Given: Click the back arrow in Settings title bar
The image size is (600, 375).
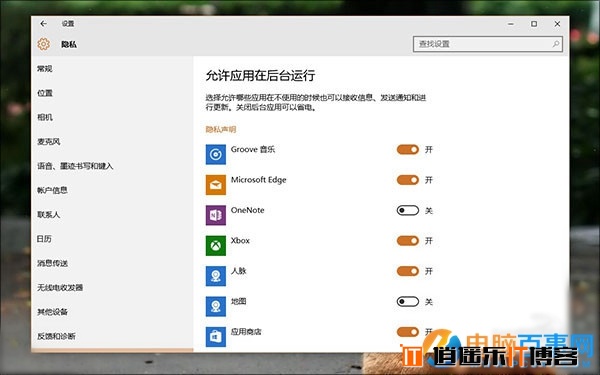Looking at the screenshot, I should click(x=43, y=24).
